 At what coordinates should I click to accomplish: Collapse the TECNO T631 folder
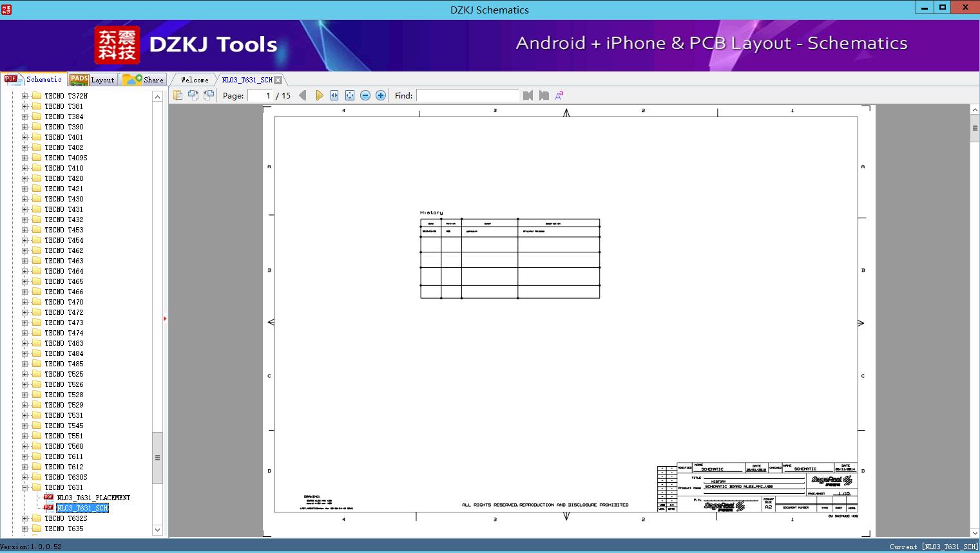[x=24, y=487]
